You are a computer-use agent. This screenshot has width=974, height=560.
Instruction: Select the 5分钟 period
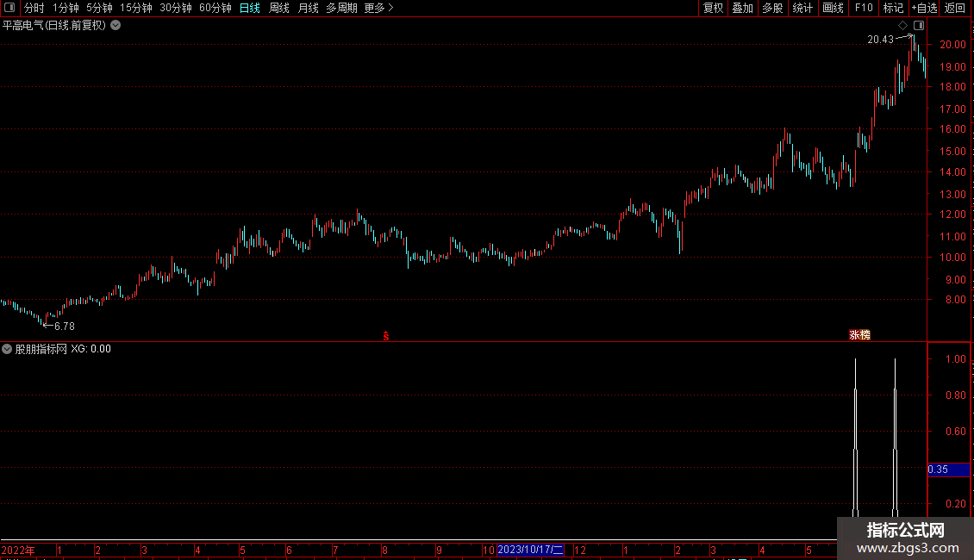coord(99,8)
